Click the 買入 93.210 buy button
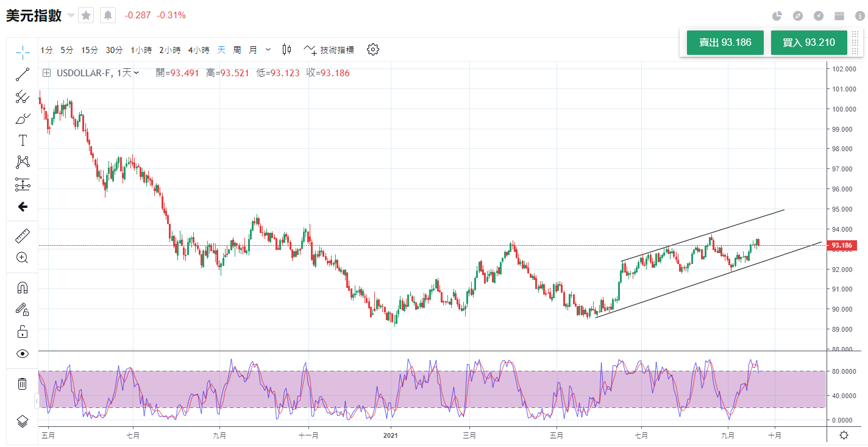 pyautogui.click(x=809, y=43)
